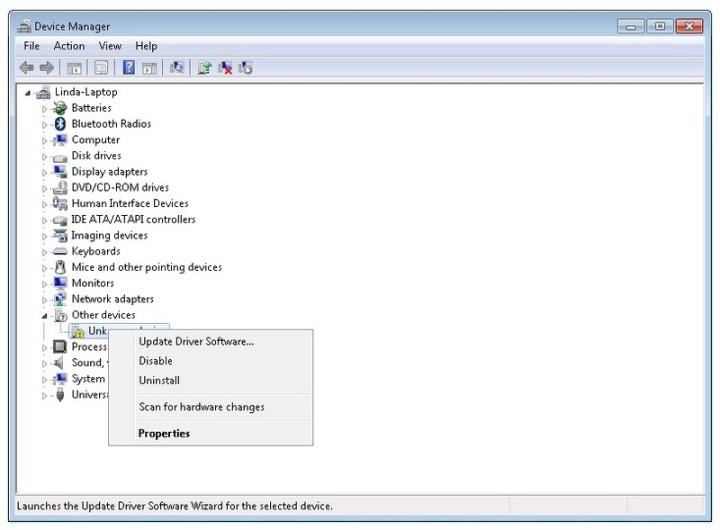The height and width of the screenshot is (530, 720).
Task: Select the Human Interface Devices label
Action: coord(130,203)
